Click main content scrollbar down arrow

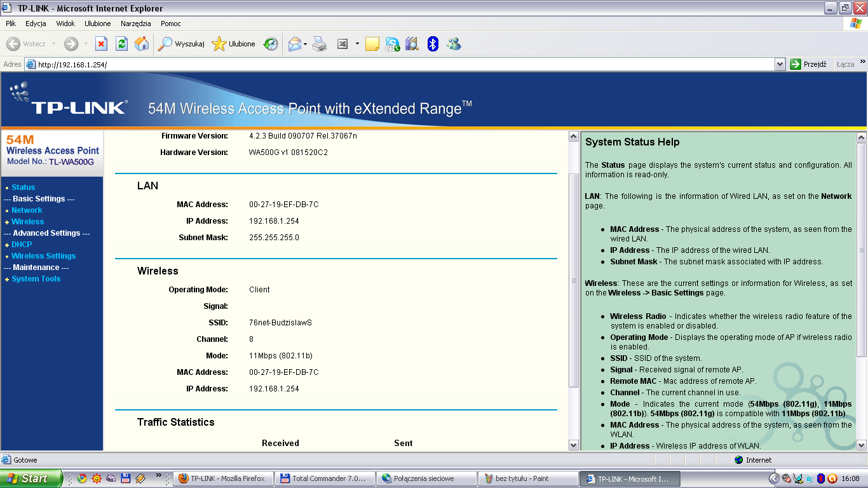pyautogui.click(x=573, y=445)
